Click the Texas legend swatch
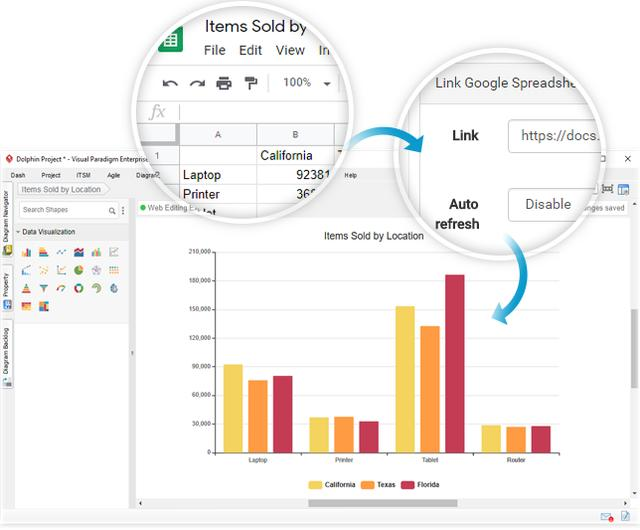This screenshot has height=530, width=640. [x=367, y=485]
